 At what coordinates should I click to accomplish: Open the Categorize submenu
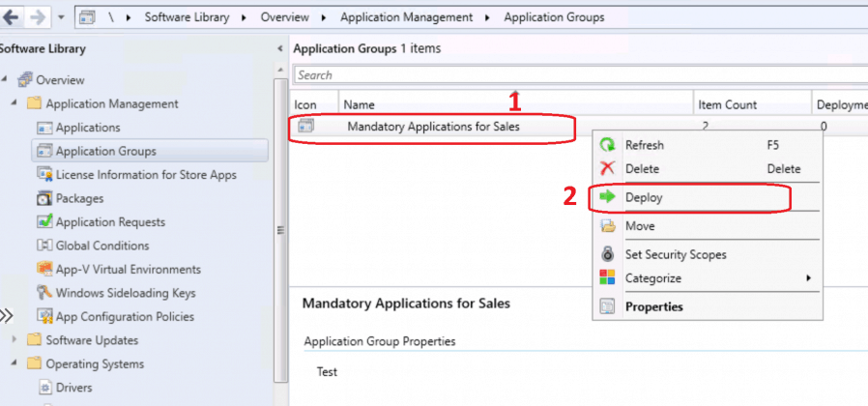[708, 278]
